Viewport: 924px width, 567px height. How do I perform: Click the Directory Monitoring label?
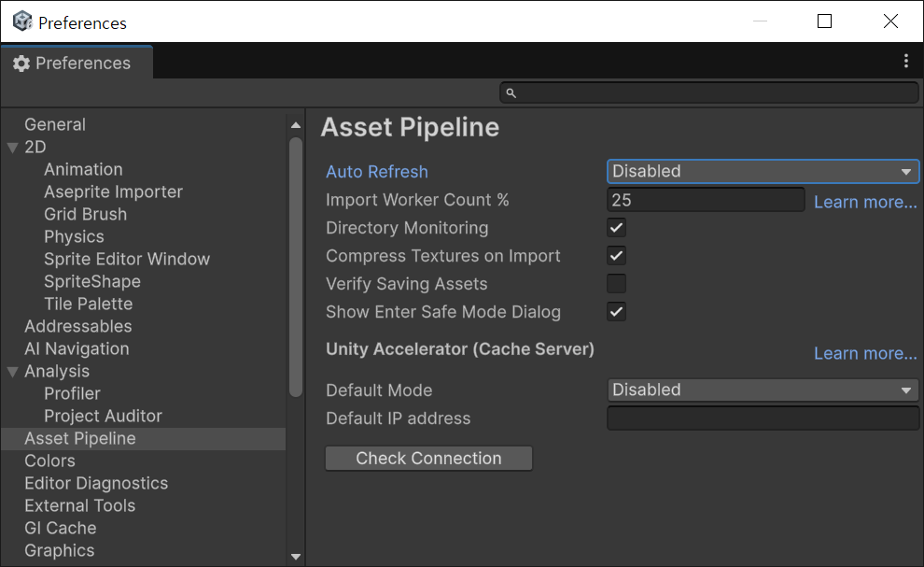[407, 228]
